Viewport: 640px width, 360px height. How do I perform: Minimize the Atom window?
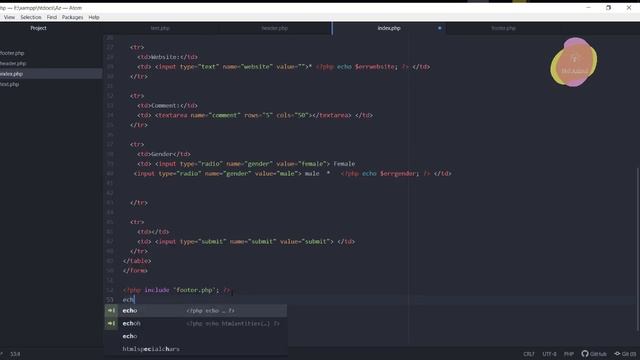pyautogui.click(x=588, y=7)
